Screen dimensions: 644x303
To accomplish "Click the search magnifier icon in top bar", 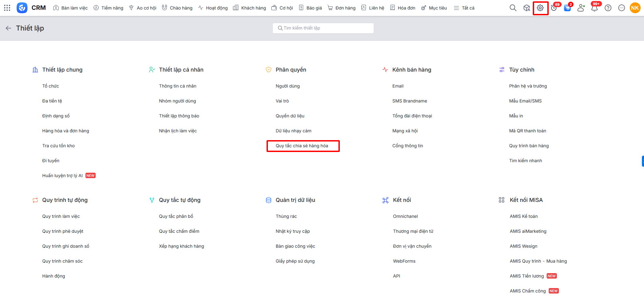I will (513, 8).
